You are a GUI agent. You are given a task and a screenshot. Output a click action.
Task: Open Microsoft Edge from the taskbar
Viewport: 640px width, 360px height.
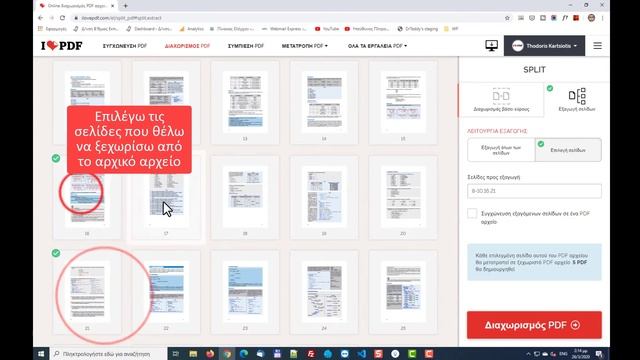click(x=244, y=354)
